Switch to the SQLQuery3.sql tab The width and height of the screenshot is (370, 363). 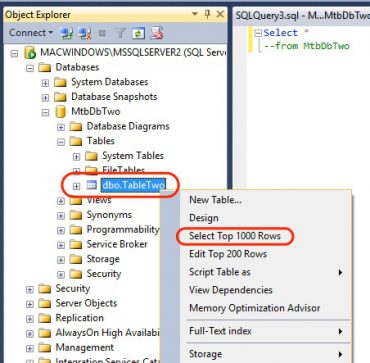[302, 15]
